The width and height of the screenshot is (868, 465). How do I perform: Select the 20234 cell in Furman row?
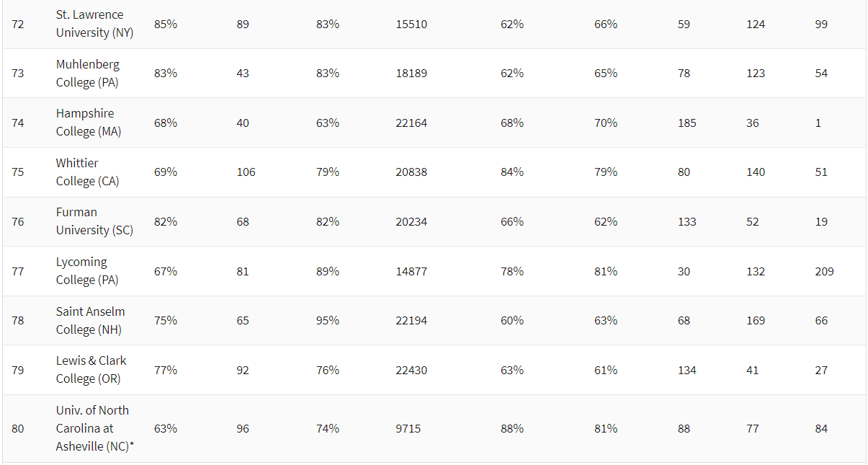click(411, 222)
